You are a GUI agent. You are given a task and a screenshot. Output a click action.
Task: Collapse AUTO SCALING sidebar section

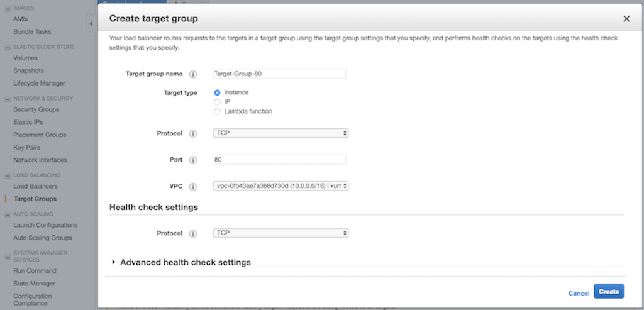(8, 215)
